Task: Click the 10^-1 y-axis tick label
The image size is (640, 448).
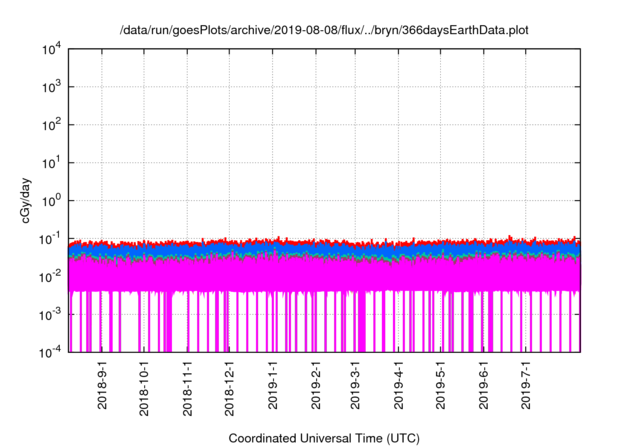Action: tap(50, 238)
